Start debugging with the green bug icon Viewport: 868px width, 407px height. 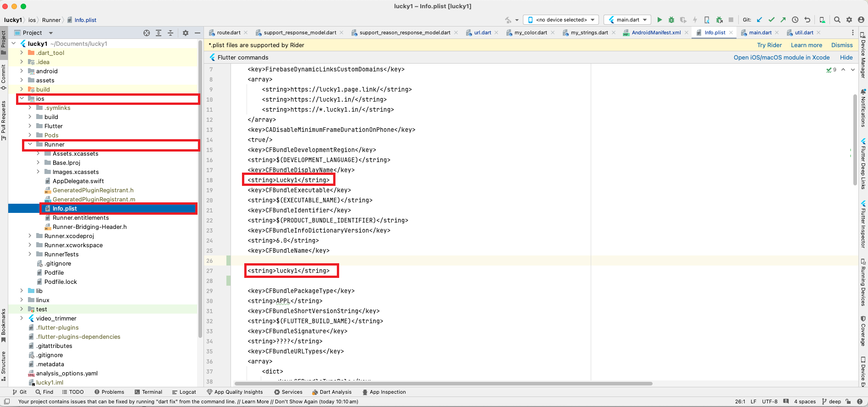pos(671,20)
